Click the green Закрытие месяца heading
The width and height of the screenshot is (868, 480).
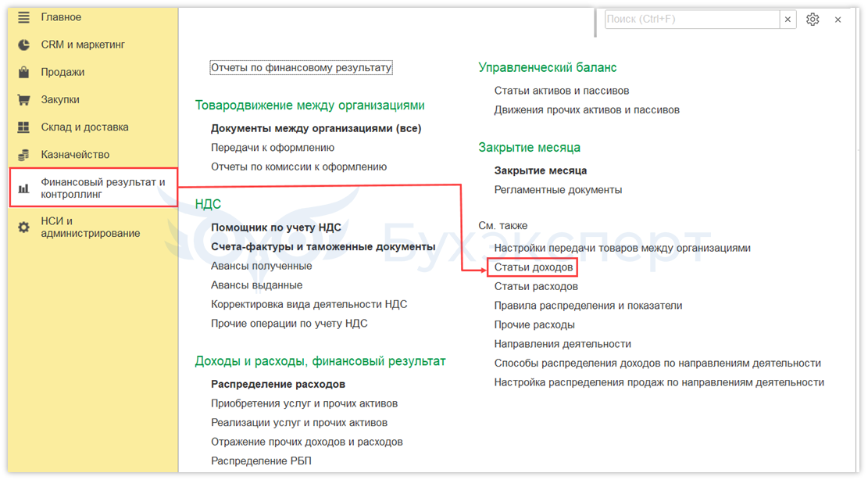(529, 148)
